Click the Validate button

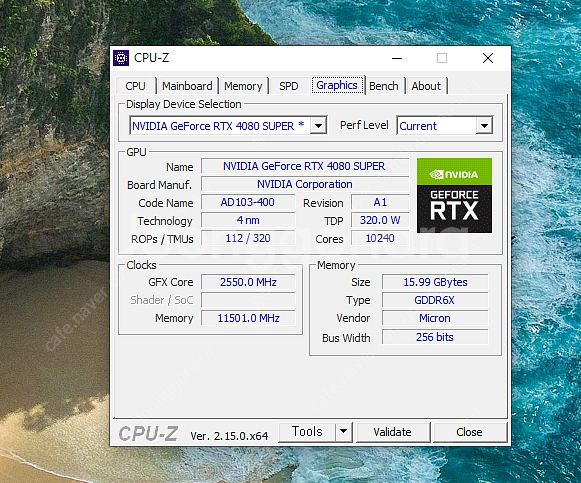pos(392,432)
